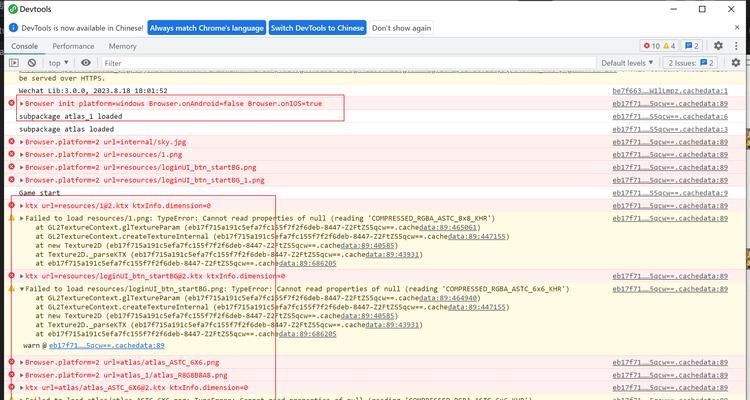The image size is (750, 400).
Task: Open the three-dot DevTools menu
Action: click(x=736, y=46)
